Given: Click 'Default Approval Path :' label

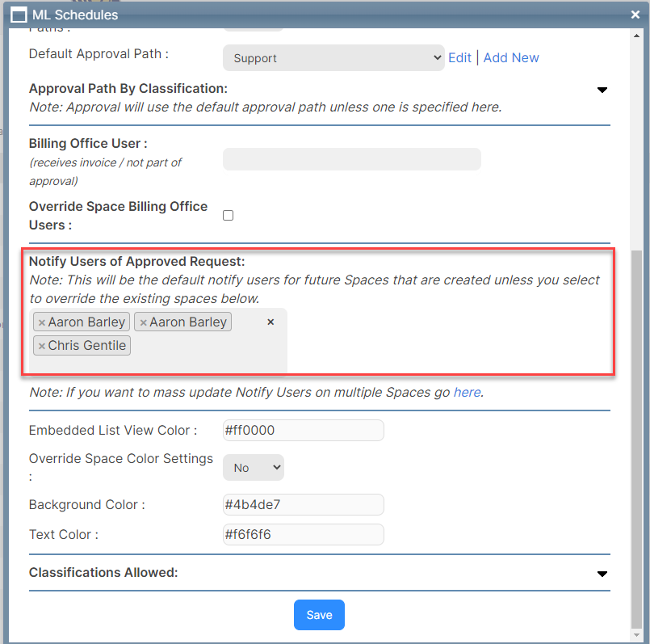Looking at the screenshot, I should [x=99, y=54].
